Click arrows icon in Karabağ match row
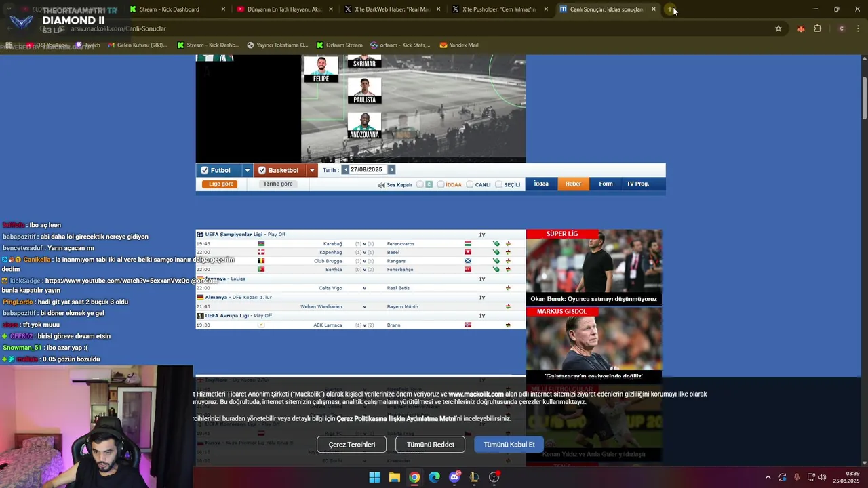 pyautogui.click(x=508, y=243)
